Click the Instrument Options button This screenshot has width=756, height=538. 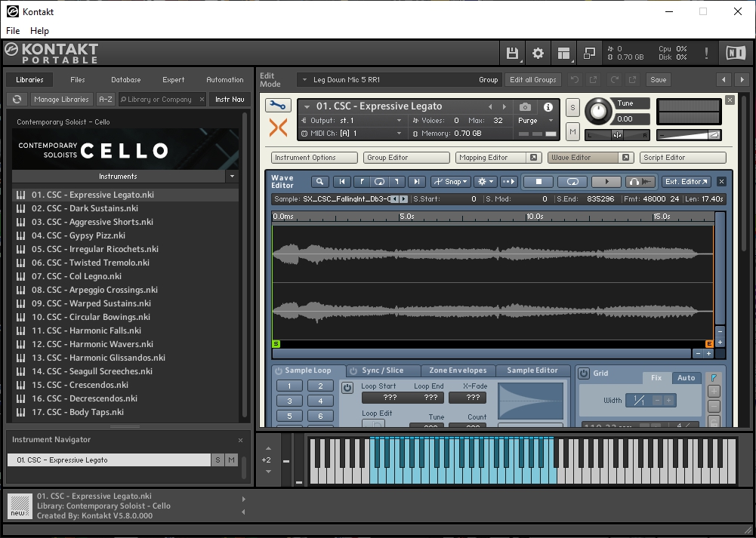[314, 158]
